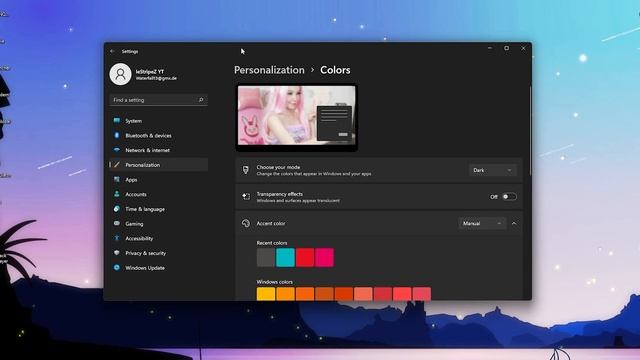The image size is (640, 360).
Task: Select the pink recent color swatch
Action: click(x=324, y=258)
